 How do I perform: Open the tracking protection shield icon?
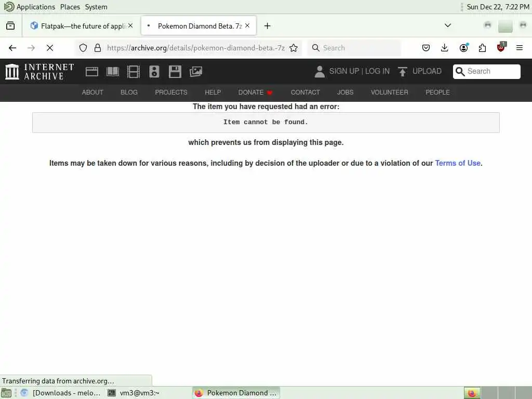83,48
